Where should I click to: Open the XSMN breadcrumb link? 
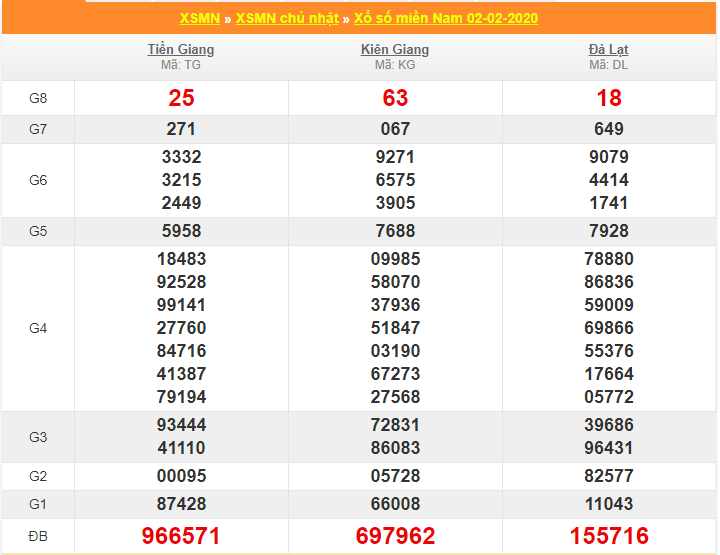coord(200,18)
